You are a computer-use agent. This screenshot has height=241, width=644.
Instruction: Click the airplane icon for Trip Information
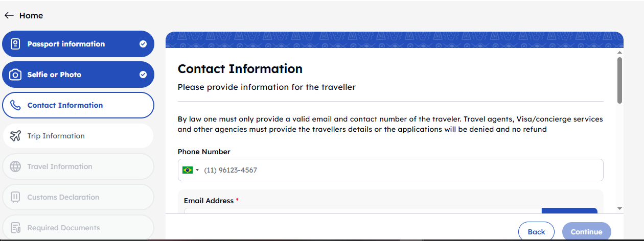[15, 136]
